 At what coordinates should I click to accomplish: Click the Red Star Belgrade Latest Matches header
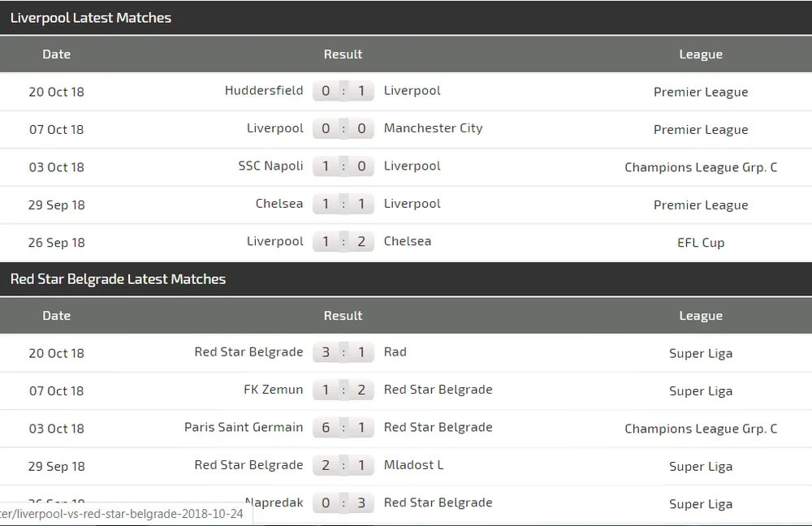(x=117, y=278)
